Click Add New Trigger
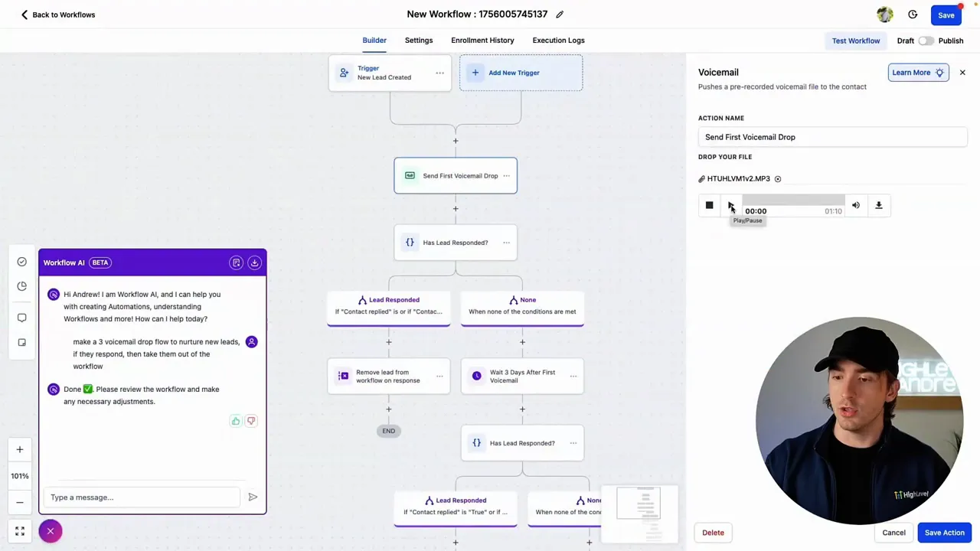 [521, 73]
